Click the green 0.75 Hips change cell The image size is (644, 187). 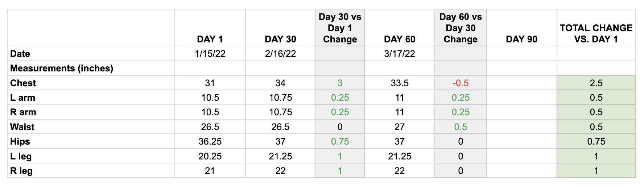tap(340, 141)
